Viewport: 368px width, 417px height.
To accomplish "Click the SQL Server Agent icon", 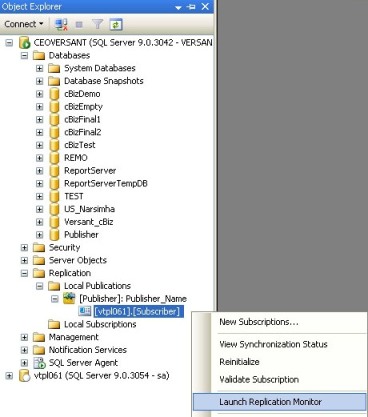I will click(39, 363).
